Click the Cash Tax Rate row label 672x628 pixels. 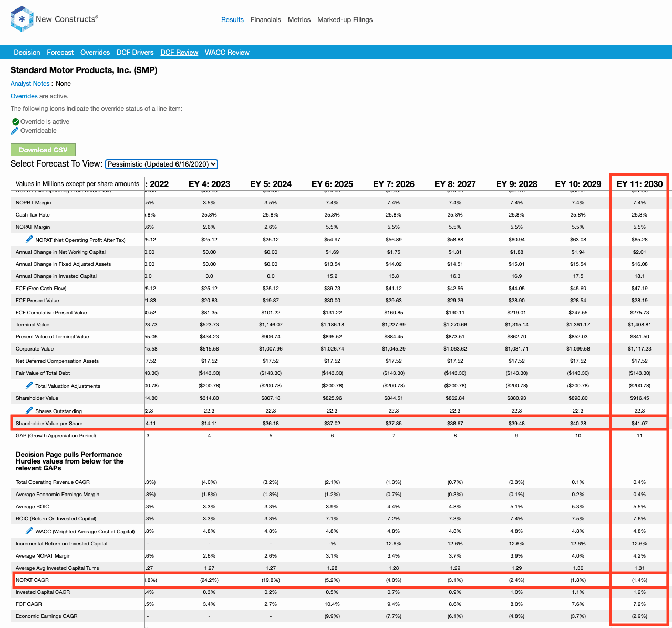33,215
